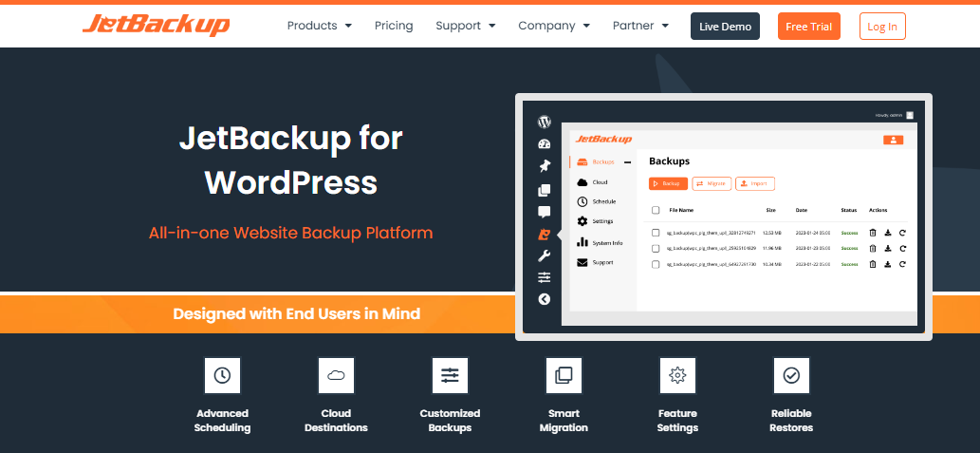Click the orange user profile icon in the mockup
The width and height of the screenshot is (980, 453).
coord(893,140)
